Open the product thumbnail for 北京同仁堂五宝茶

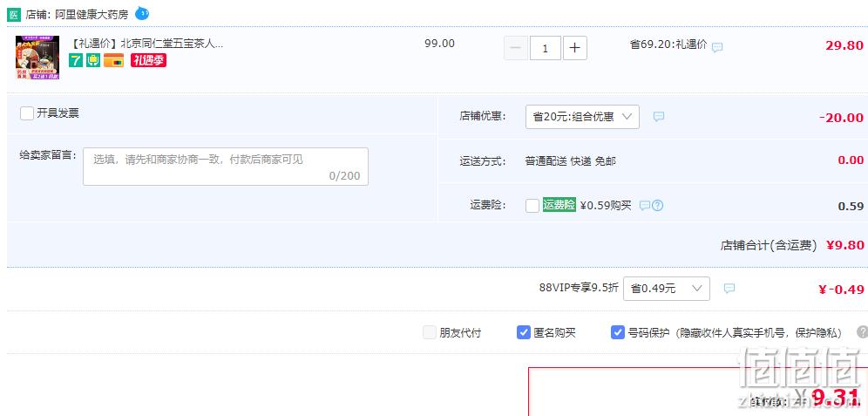[37, 58]
